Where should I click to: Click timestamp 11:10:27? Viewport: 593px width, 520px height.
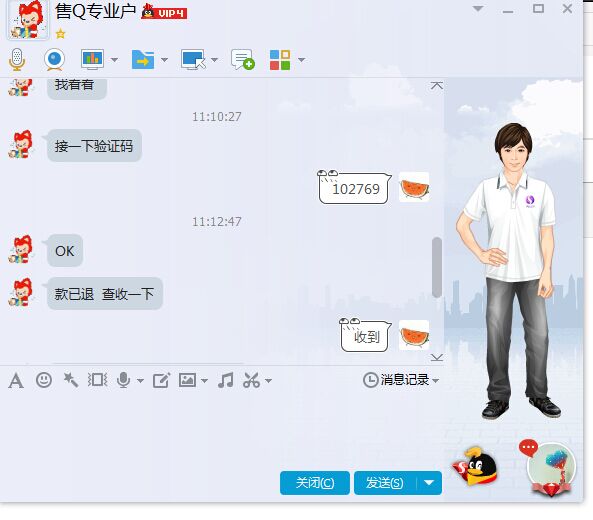[x=217, y=117]
